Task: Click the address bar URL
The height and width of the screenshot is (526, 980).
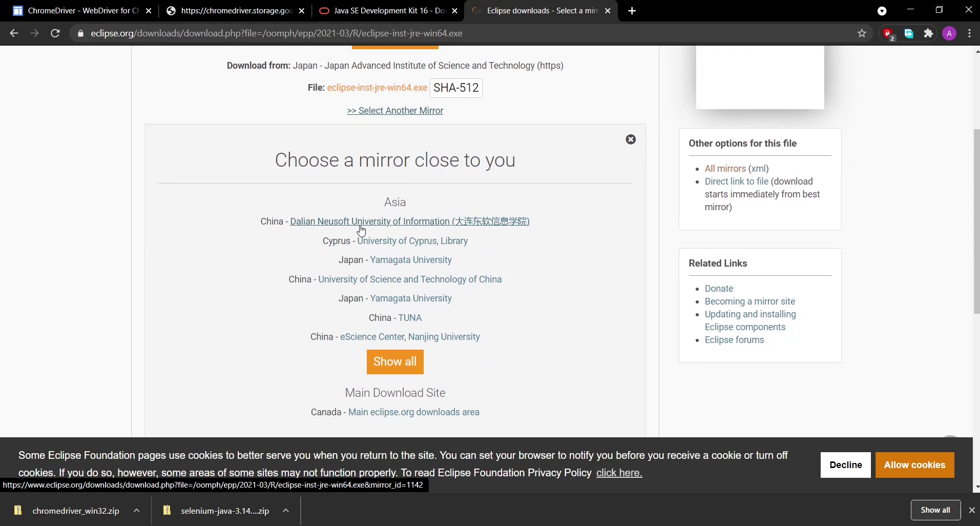Action: 277,33
